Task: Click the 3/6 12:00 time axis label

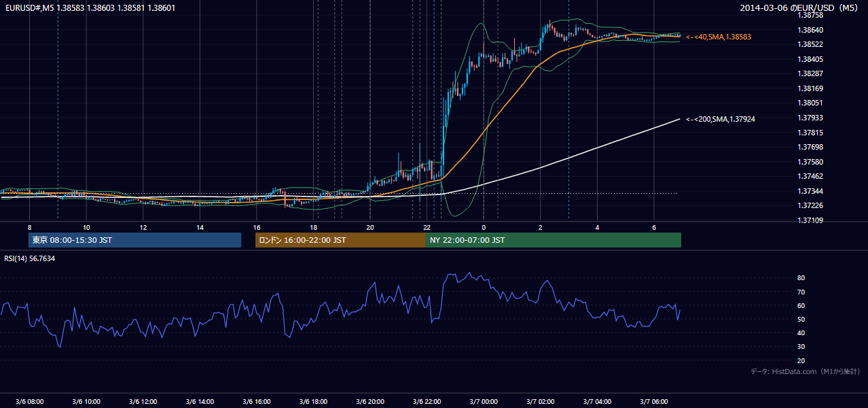Action: (x=143, y=401)
